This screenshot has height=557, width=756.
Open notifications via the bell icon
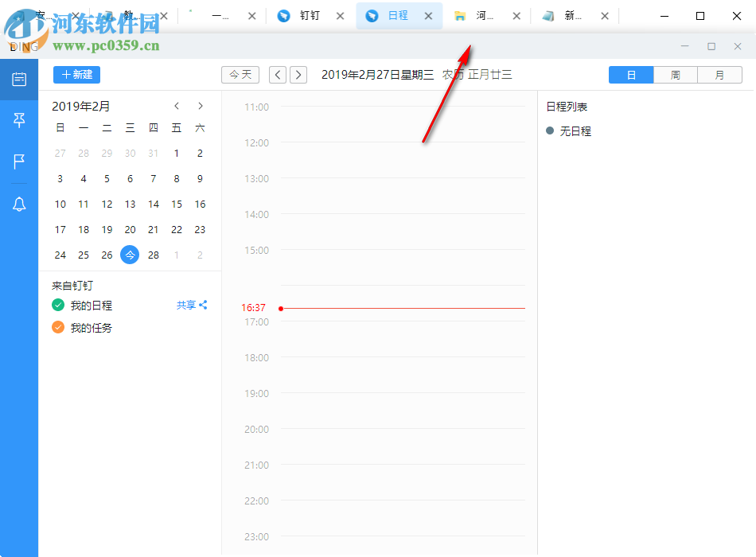tap(18, 204)
